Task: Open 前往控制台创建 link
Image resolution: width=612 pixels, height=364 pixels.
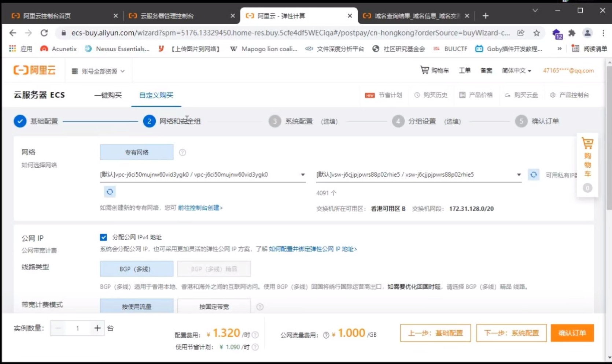Action: coord(200,208)
